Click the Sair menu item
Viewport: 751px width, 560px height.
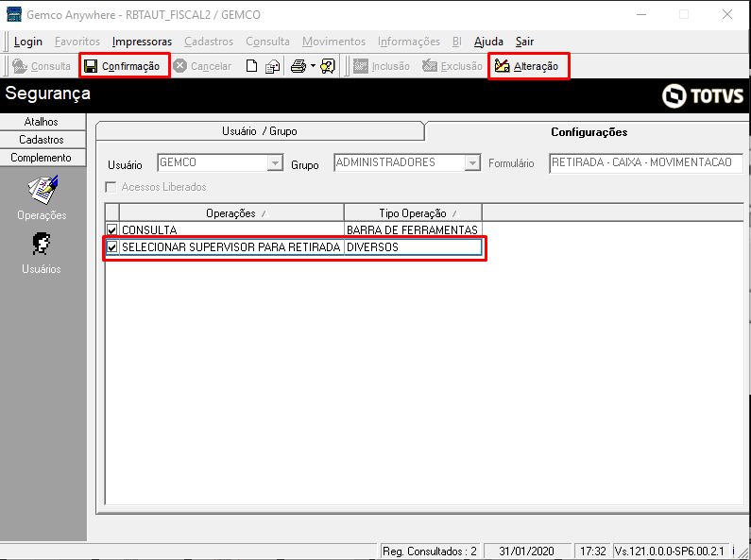tap(524, 42)
